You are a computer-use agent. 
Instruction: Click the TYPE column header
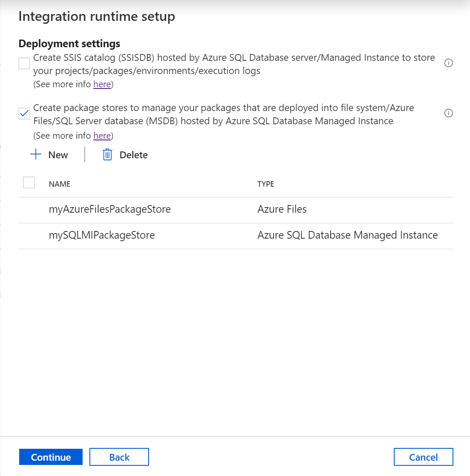pyautogui.click(x=266, y=184)
